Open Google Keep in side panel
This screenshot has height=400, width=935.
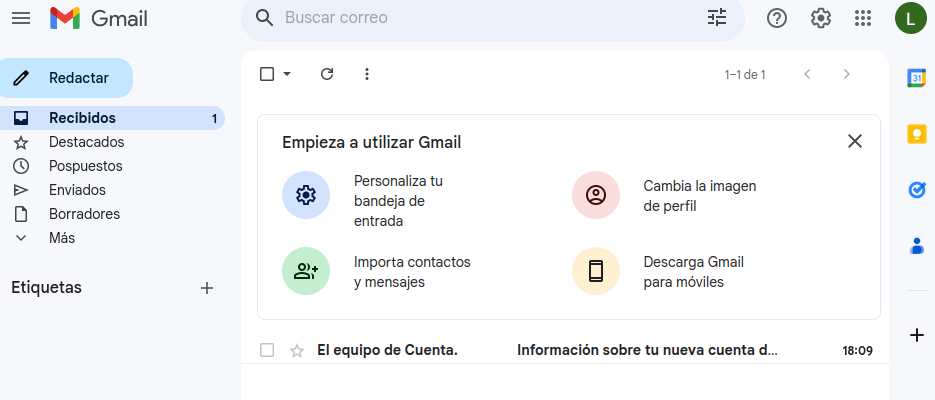pos(916,134)
